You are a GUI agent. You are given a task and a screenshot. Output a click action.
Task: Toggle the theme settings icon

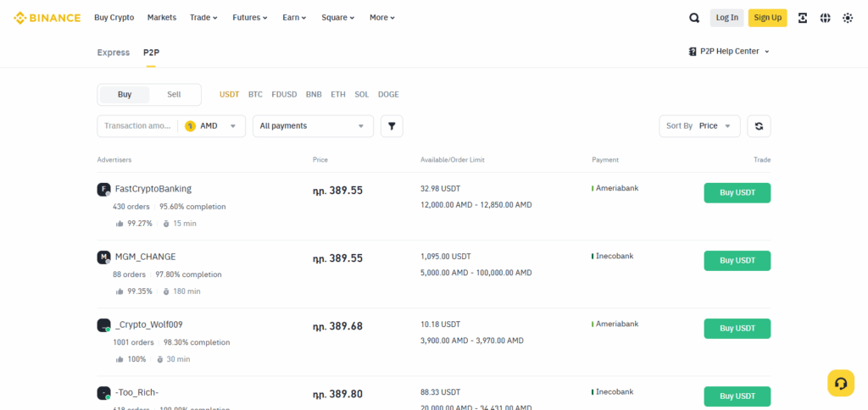point(848,18)
